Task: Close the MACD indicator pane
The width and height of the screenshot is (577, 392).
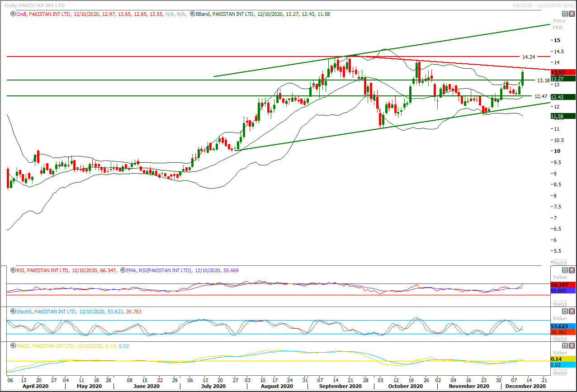Action: [571, 346]
